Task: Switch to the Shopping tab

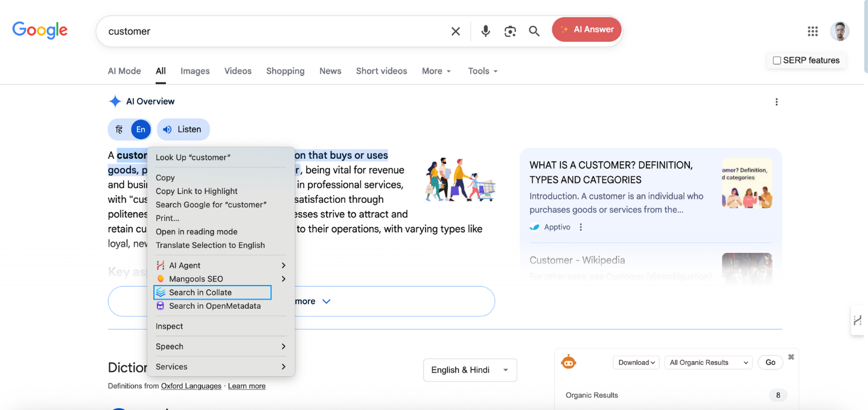Action: click(x=286, y=71)
